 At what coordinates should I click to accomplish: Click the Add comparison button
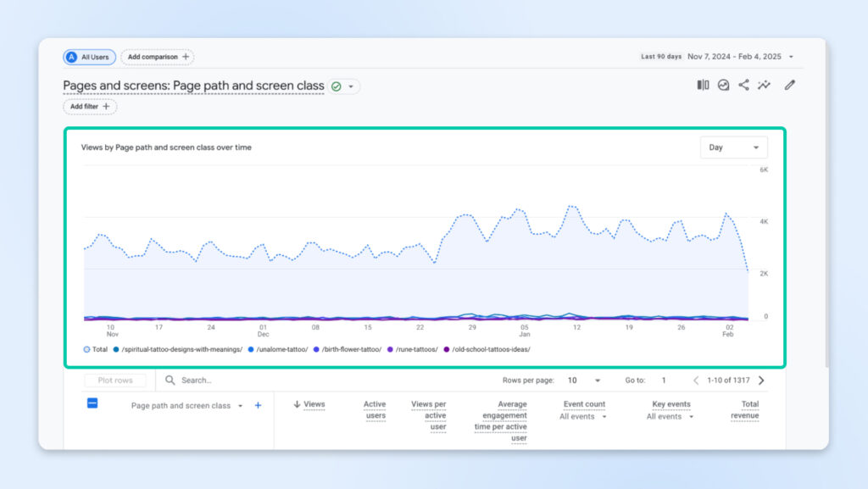coord(158,57)
